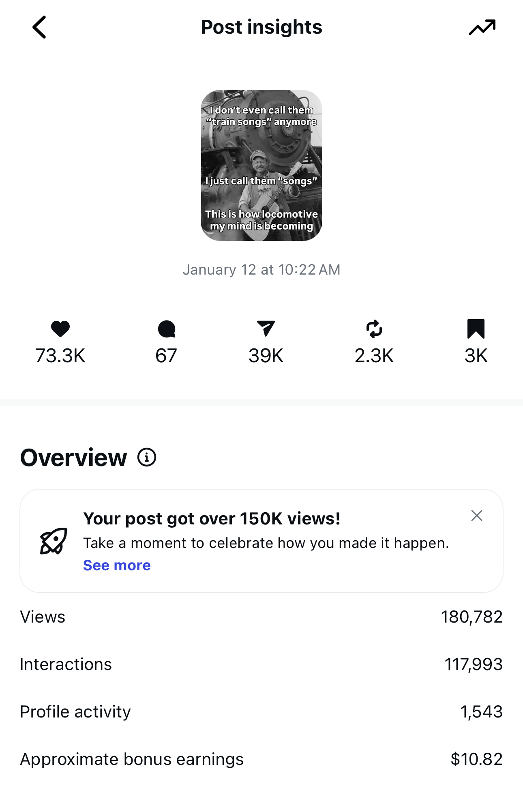Open the train songs post thumbnail
Image resolution: width=523 pixels, height=812 pixels.
click(261, 165)
